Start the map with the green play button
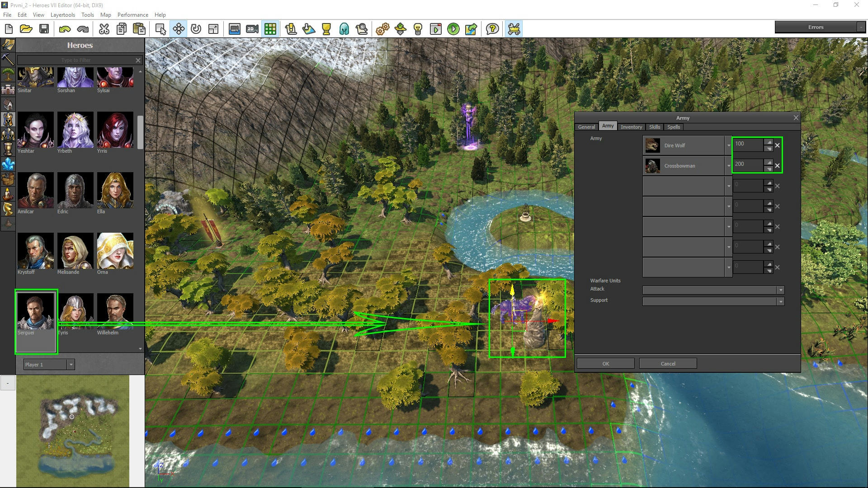The image size is (868, 488). click(453, 29)
